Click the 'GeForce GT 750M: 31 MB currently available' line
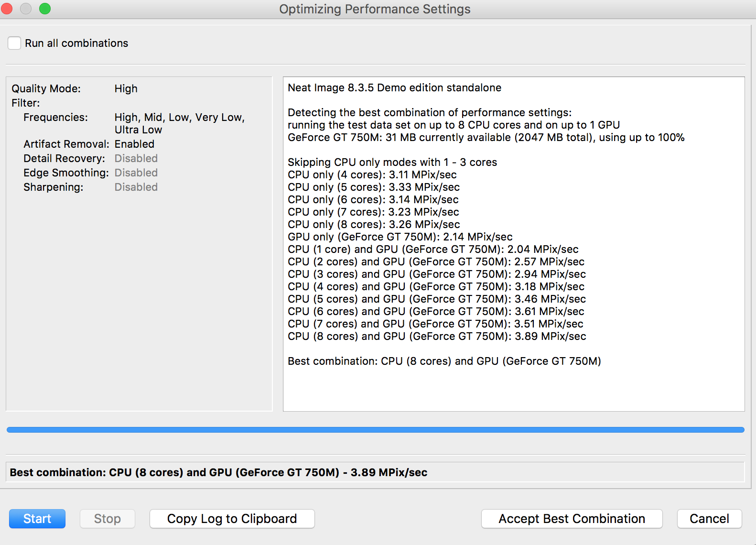Image resolution: width=756 pixels, height=545 pixels. [486, 137]
